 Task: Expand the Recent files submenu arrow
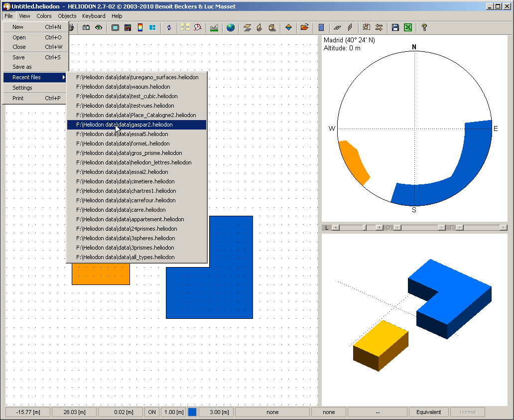pos(63,77)
